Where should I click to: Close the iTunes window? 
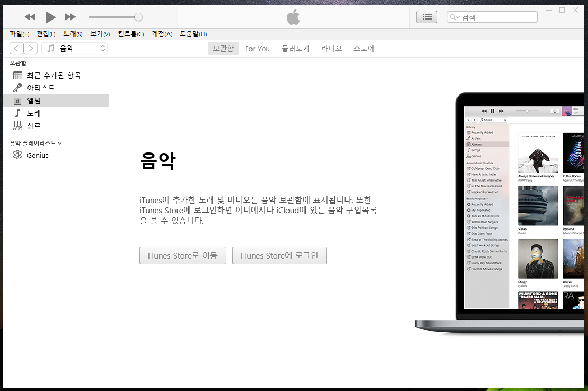575,10
